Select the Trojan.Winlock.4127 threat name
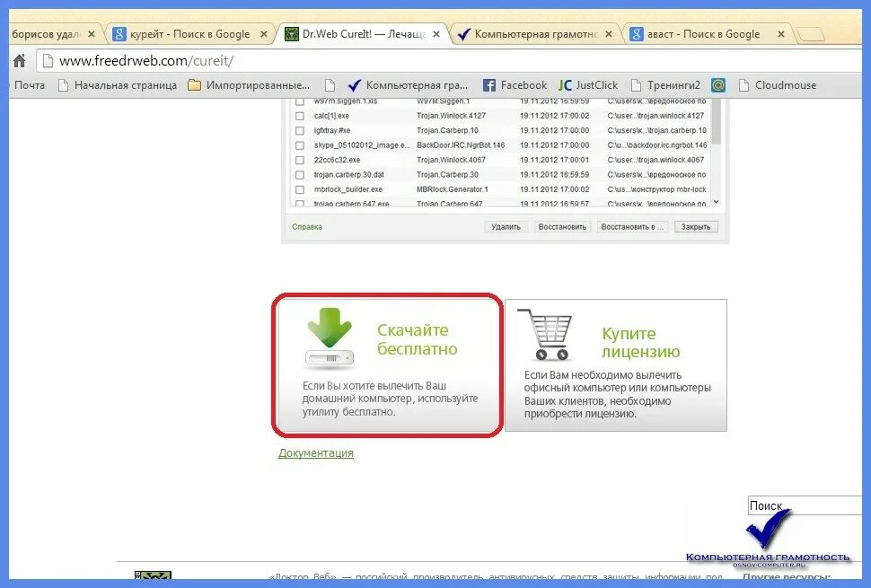 click(451, 116)
